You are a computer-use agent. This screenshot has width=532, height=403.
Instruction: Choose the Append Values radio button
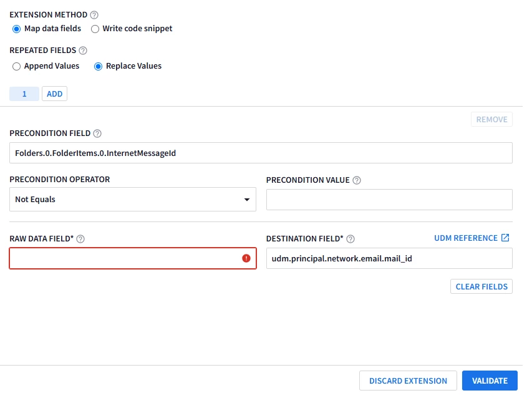(x=16, y=66)
